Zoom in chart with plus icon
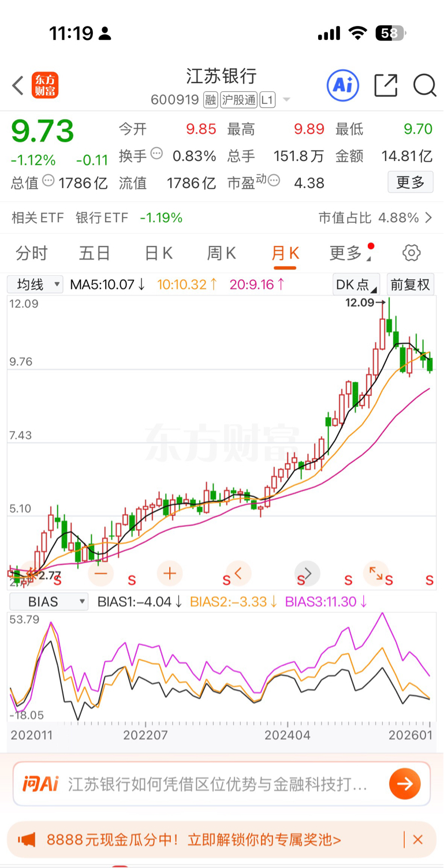The image size is (444, 868). pos(170,574)
